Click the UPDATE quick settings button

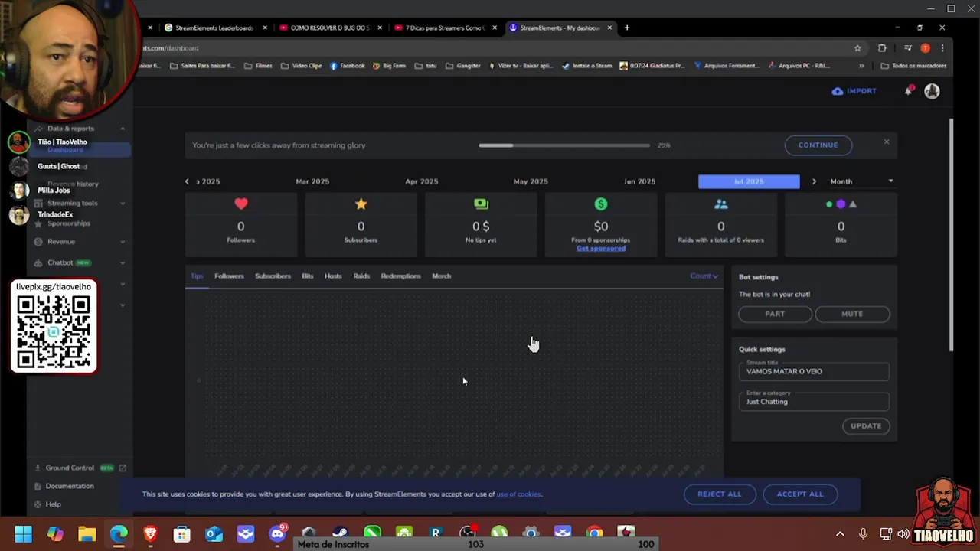coord(866,425)
